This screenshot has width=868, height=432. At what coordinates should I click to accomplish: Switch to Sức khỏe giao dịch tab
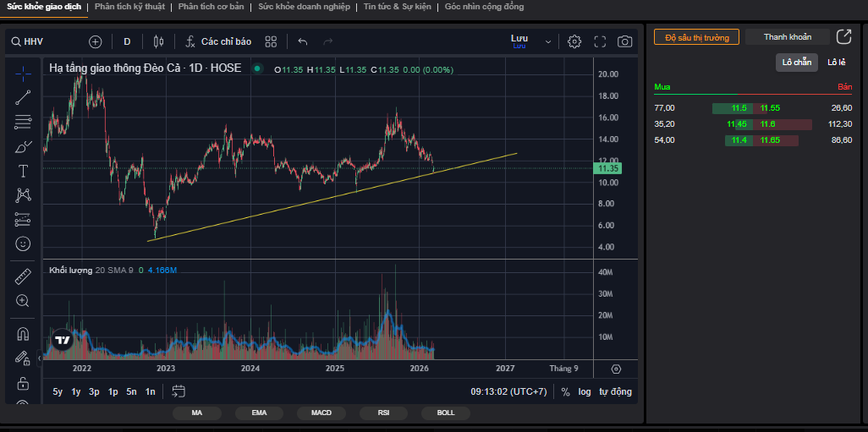click(44, 7)
